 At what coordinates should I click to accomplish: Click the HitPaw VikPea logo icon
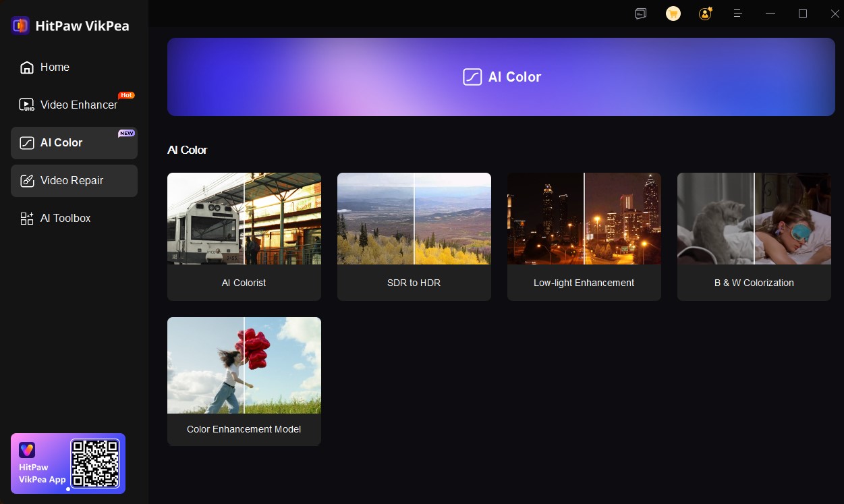click(x=20, y=26)
